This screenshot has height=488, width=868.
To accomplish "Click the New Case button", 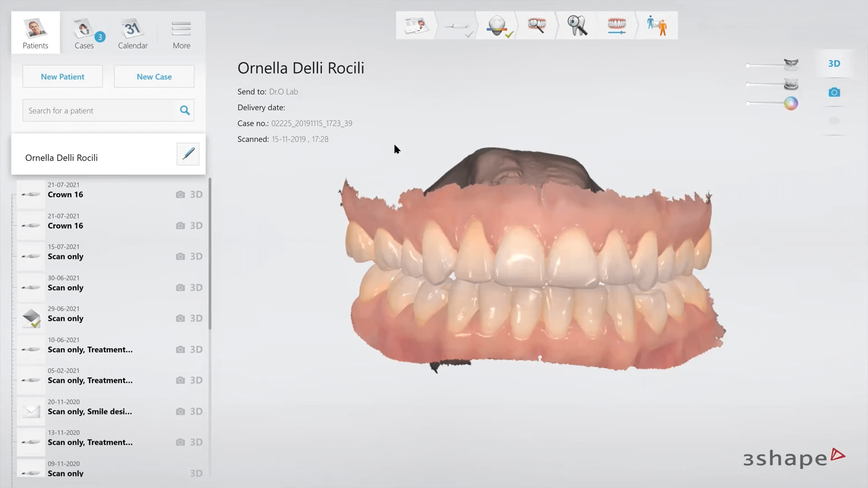I will (x=154, y=76).
